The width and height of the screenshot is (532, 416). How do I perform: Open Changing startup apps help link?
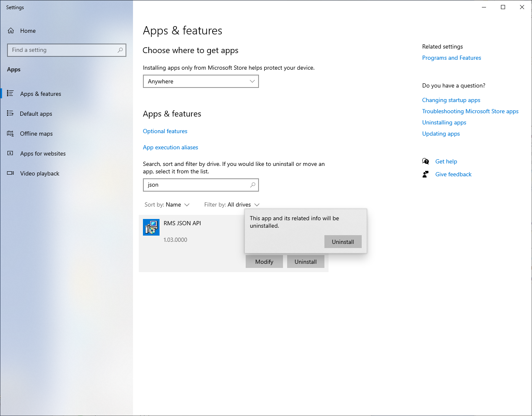click(451, 100)
